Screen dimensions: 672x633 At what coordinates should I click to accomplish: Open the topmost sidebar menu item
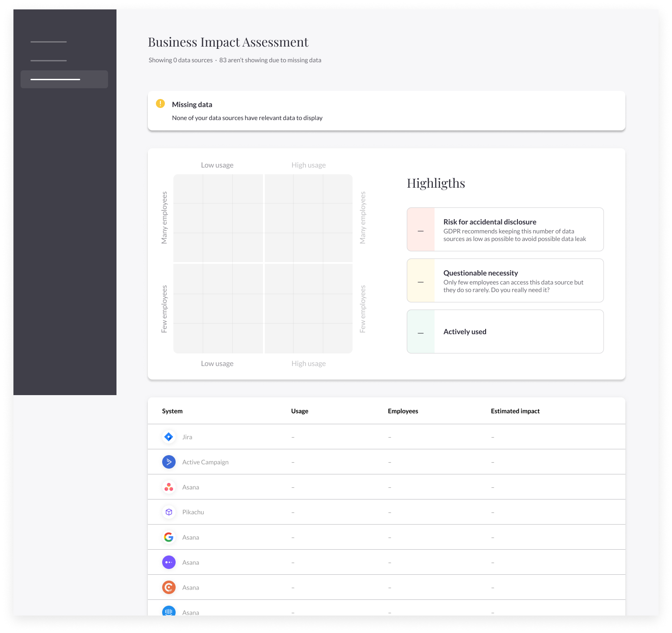(x=48, y=42)
